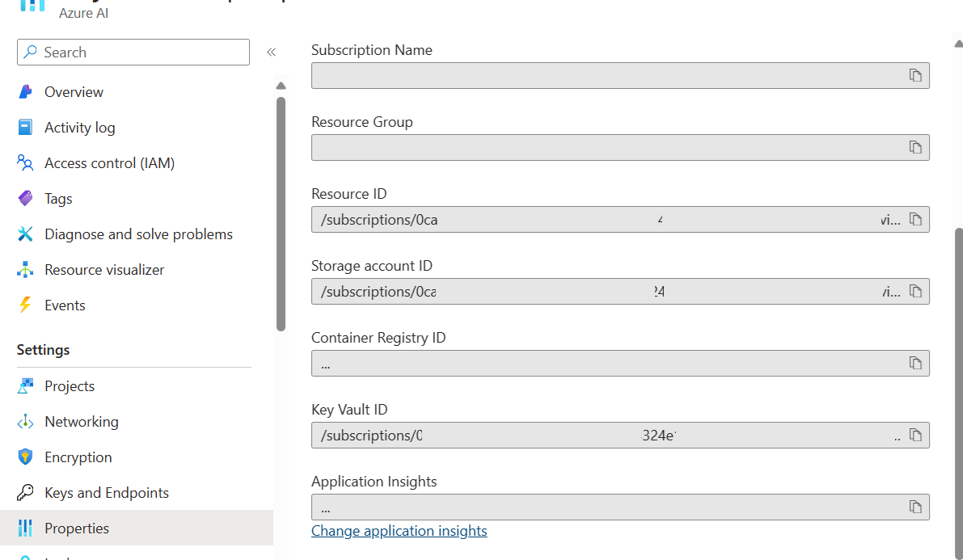963x560 pixels.
Task: Collapse the sidebar with the double chevron
Action: [272, 52]
